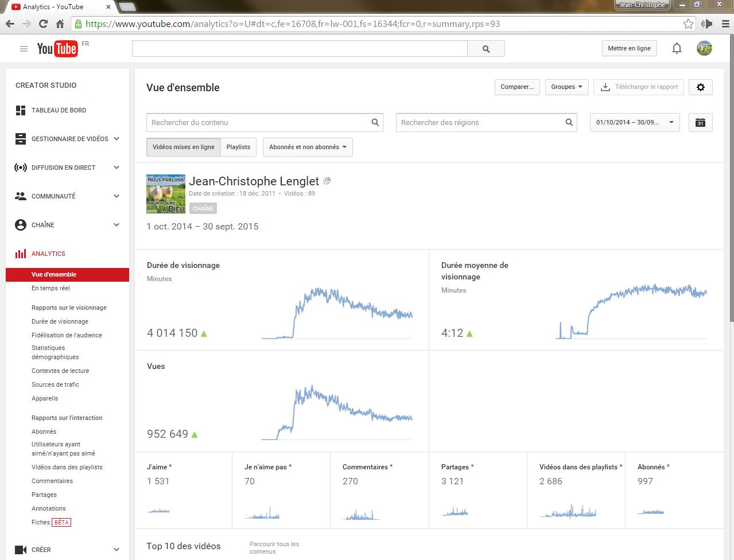Expand the Créer section
Screen dimensions: 734x560
click(x=116, y=550)
